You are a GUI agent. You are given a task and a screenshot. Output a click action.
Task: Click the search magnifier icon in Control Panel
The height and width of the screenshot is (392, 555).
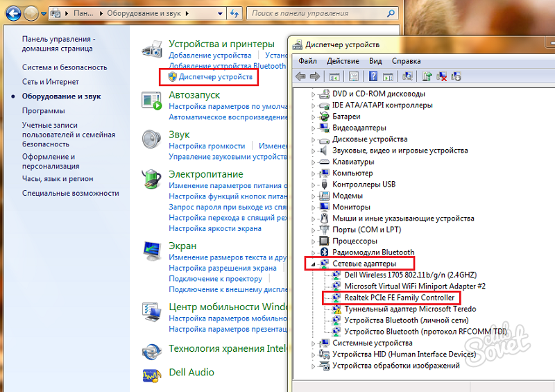[391, 13]
